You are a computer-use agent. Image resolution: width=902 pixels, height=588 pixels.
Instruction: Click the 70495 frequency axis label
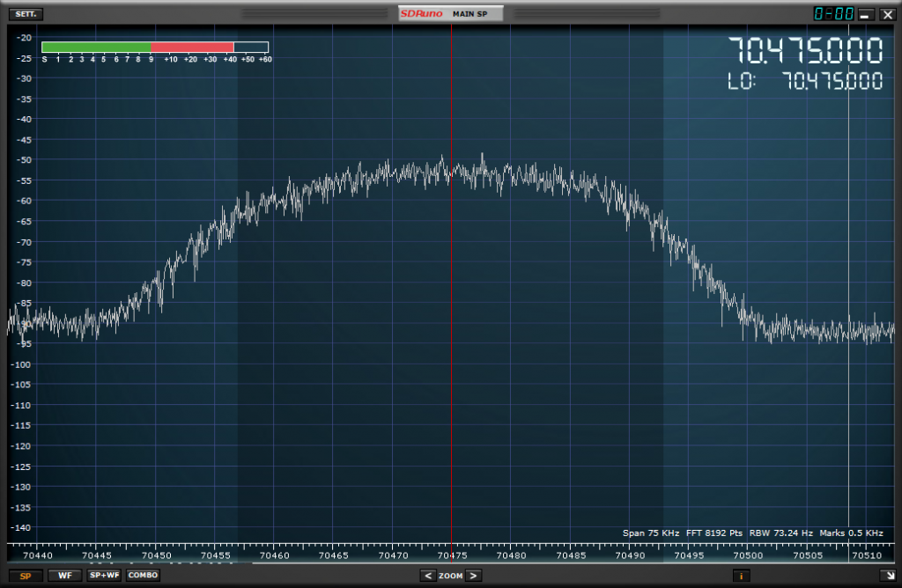pos(689,555)
